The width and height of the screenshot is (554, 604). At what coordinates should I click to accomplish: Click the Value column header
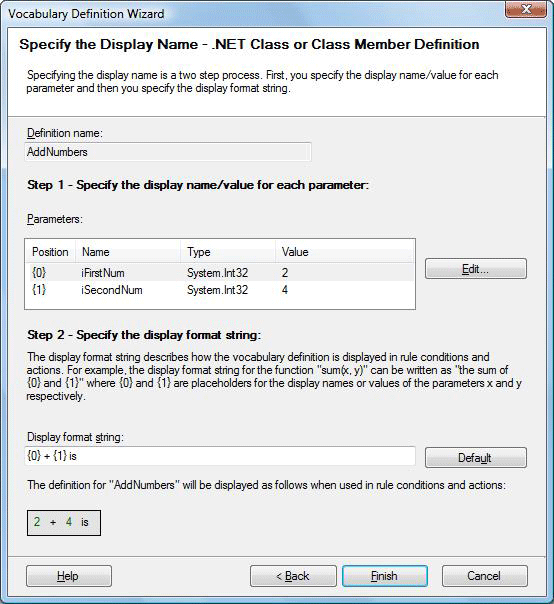point(344,252)
